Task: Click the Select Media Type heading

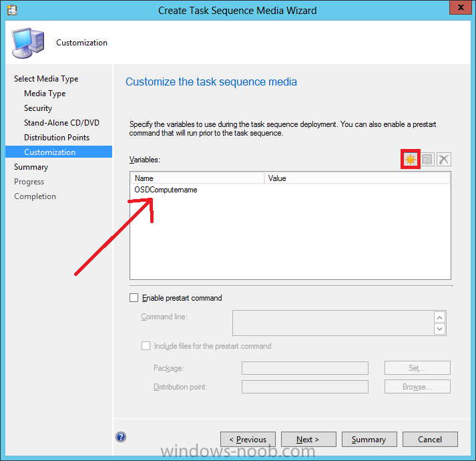Action: (46, 79)
